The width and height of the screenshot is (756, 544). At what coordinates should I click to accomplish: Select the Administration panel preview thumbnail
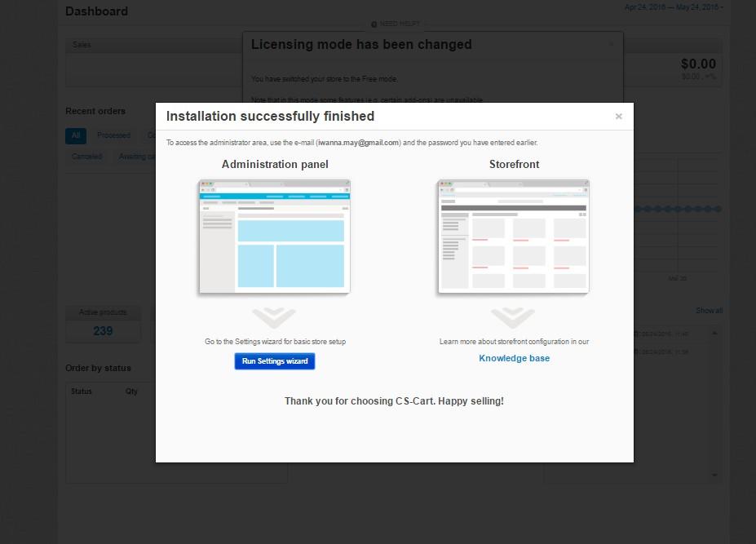click(274, 237)
